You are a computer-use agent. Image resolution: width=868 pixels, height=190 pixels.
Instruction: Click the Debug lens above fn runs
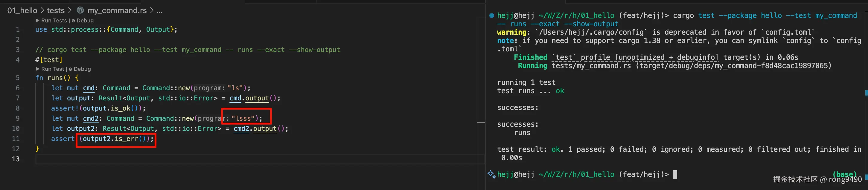[82, 69]
